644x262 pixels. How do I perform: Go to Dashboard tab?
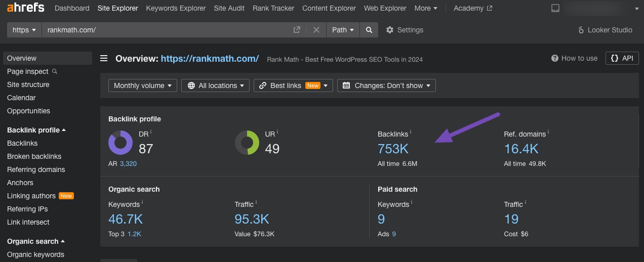72,8
